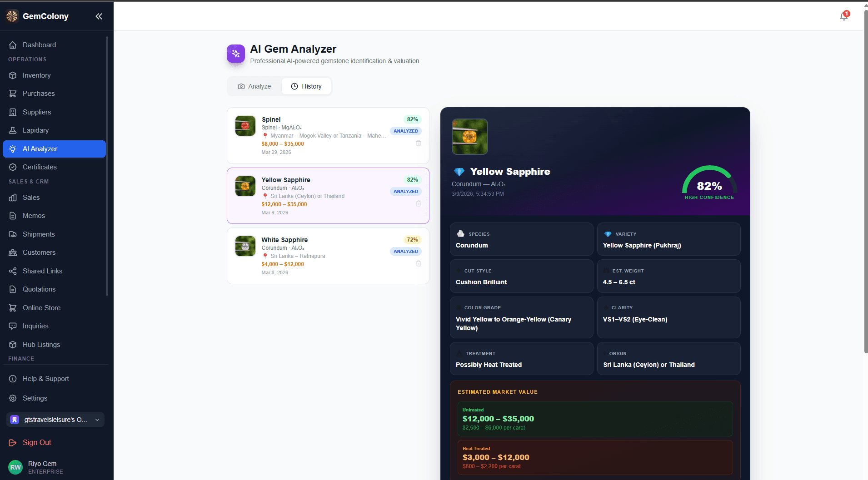Click the diamond icon beside Yellow Sapphire heading
This screenshot has width=868, height=480.
click(459, 172)
